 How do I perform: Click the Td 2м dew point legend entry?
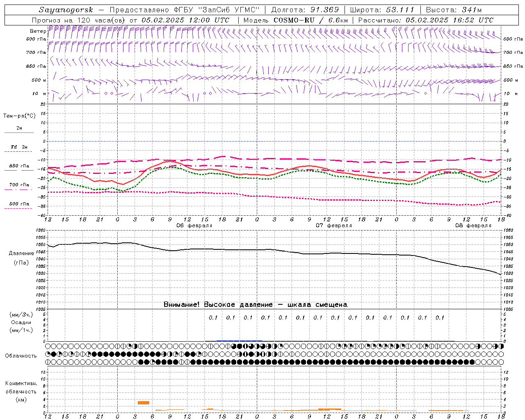pos(19,147)
